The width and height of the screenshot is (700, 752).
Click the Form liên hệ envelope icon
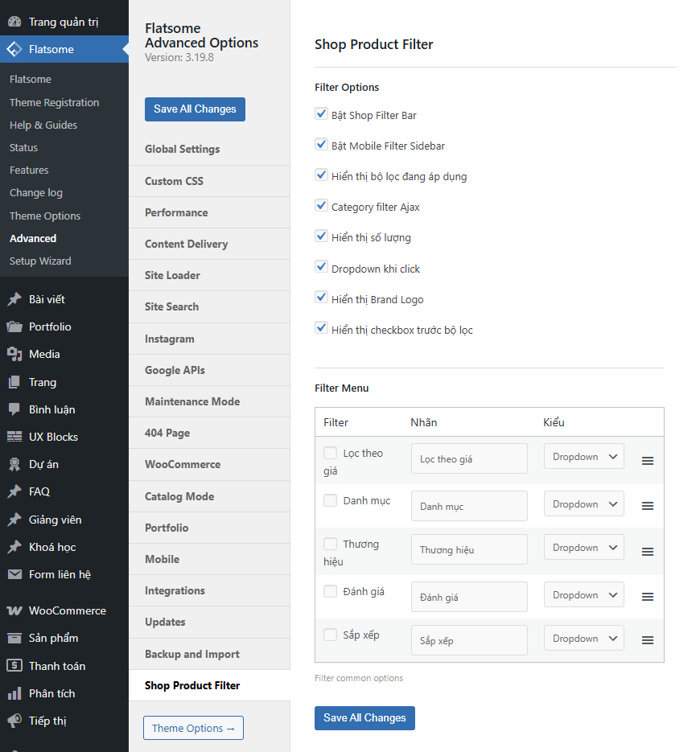coord(14,574)
